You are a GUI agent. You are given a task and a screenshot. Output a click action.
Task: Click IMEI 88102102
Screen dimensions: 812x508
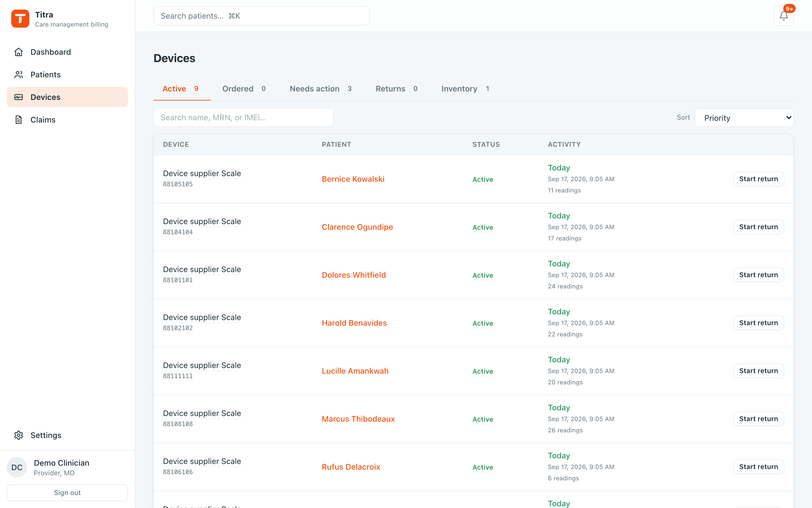[x=178, y=328]
